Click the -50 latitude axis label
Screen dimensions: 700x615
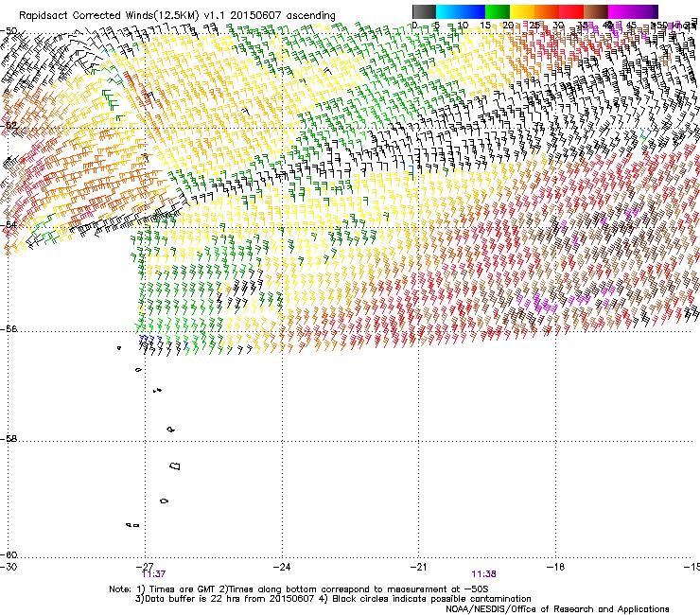[x=9, y=31]
